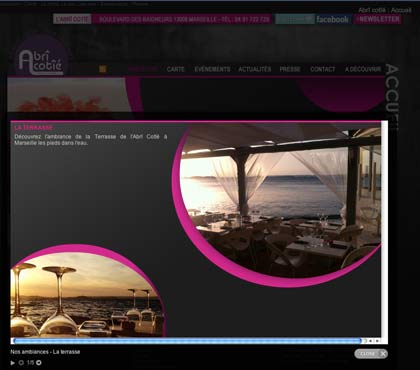The image size is (420, 370).
Task: Click the round icon right of 1/5
Action: click(39, 362)
